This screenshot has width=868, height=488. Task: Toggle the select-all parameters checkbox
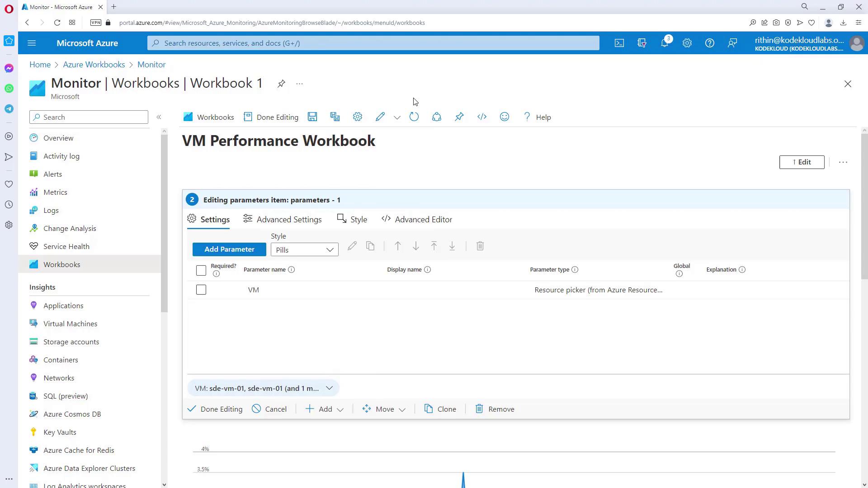pyautogui.click(x=201, y=270)
